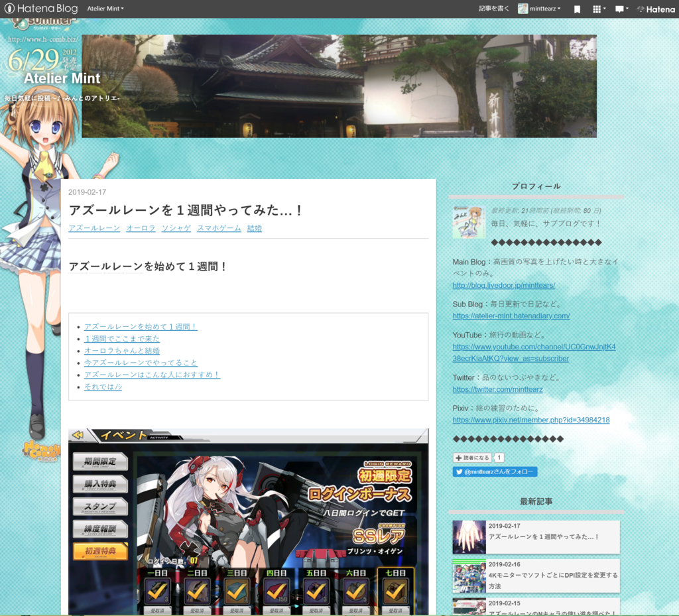This screenshot has height=616, width=679.
Task: Open the 2019-02-16 recent article thumbnail
Action: coord(469,576)
